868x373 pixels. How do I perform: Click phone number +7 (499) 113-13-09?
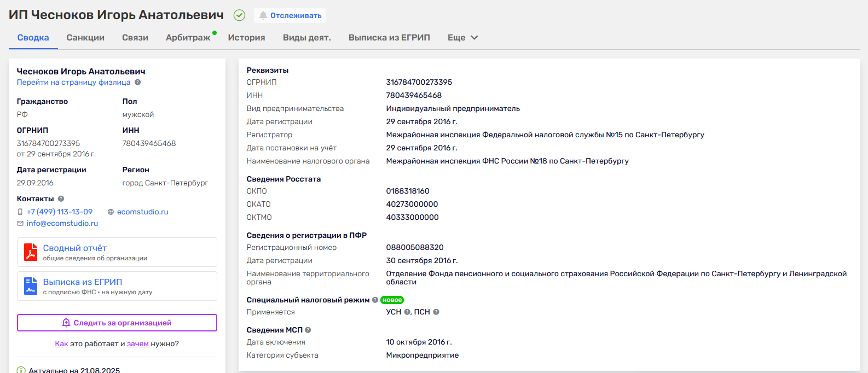[60, 212]
